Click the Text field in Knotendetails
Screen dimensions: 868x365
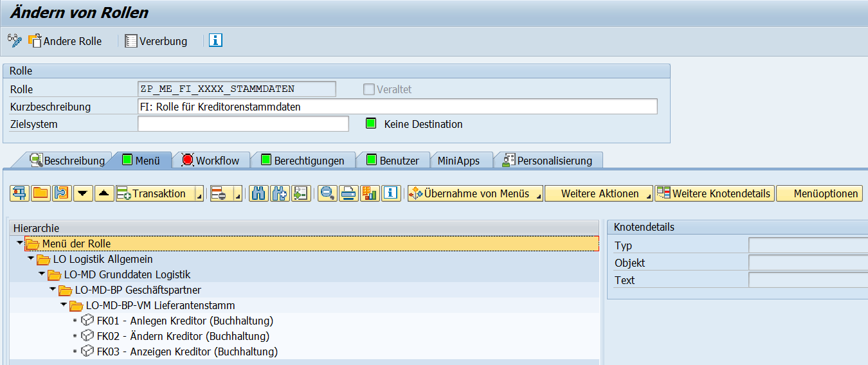808,280
